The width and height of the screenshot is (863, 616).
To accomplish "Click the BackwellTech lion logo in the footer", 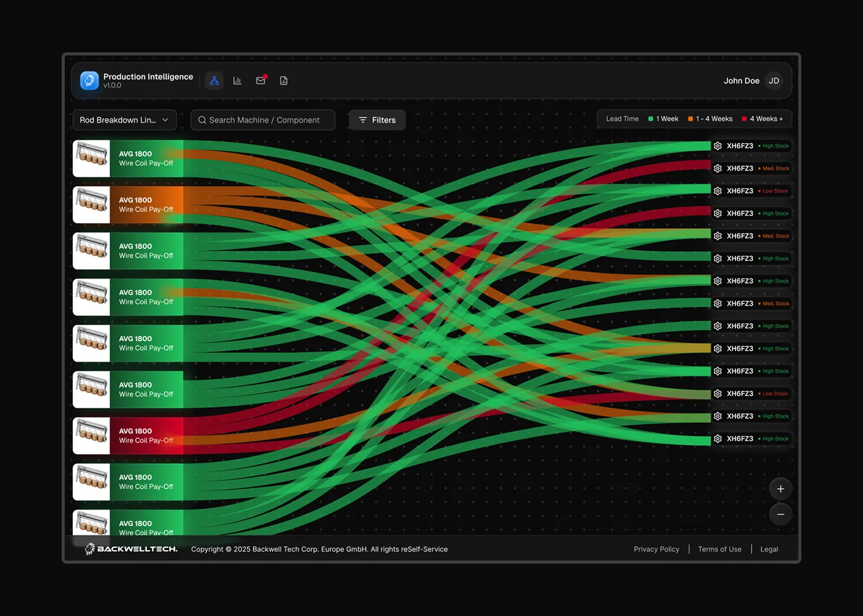I will [x=90, y=549].
